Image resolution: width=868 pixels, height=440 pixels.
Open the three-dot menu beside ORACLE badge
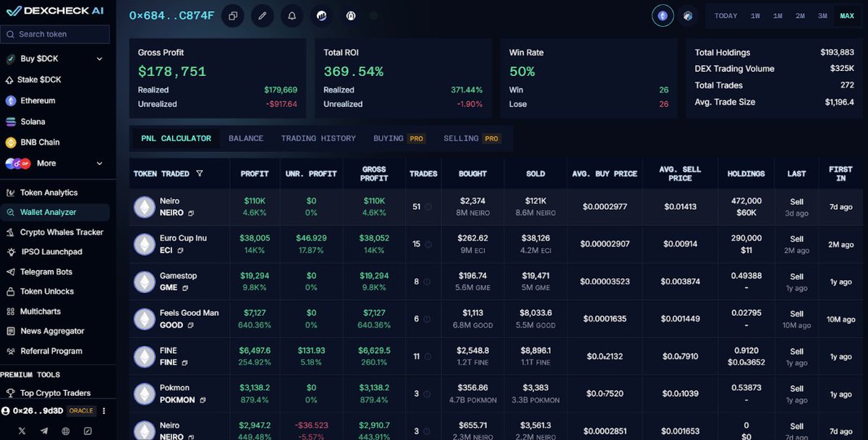(104, 411)
